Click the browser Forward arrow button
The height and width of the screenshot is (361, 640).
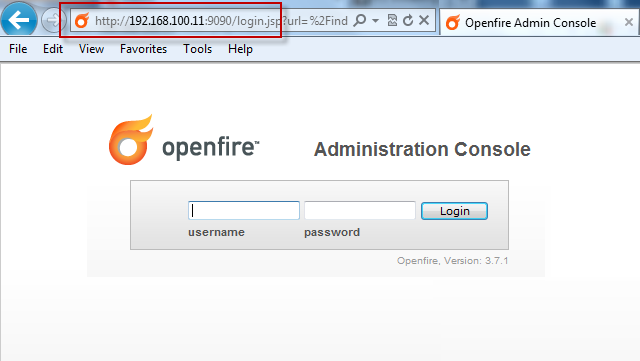(x=53, y=20)
